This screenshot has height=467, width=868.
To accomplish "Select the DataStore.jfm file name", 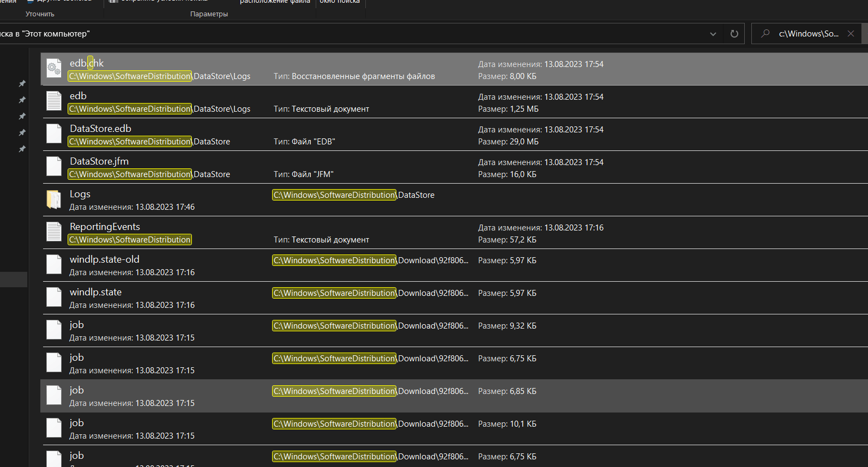I will (x=99, y=161).
